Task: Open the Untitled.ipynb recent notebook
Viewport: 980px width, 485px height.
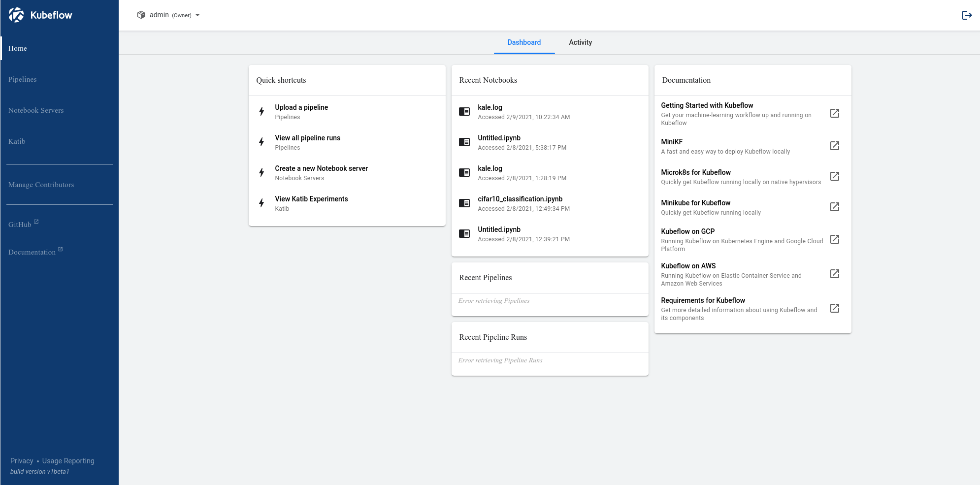Action: (499, 138)
